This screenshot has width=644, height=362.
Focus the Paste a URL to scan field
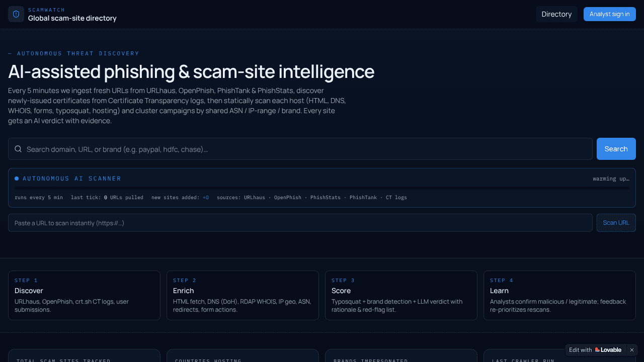pos(300,223)
